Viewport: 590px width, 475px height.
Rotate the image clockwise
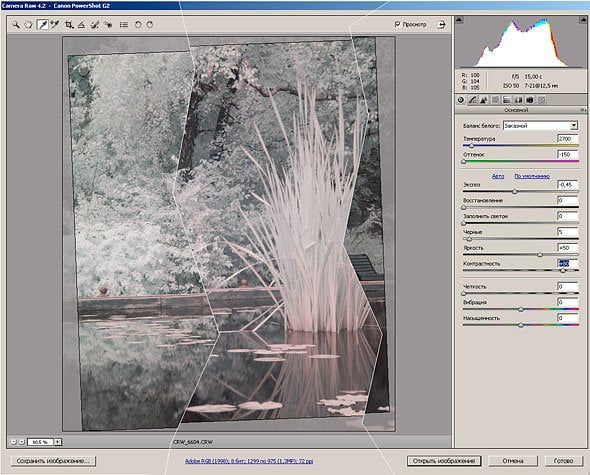point(150,24)
